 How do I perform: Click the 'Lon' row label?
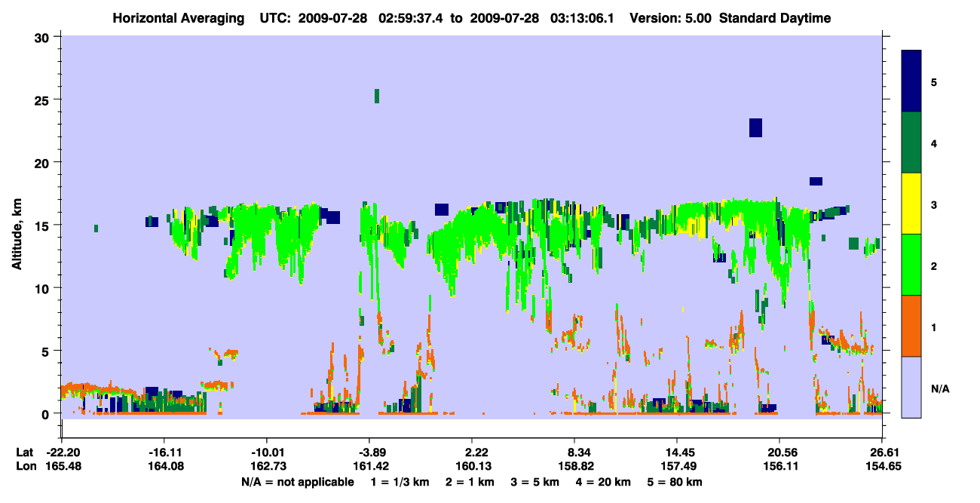click(x=25, y=466)
